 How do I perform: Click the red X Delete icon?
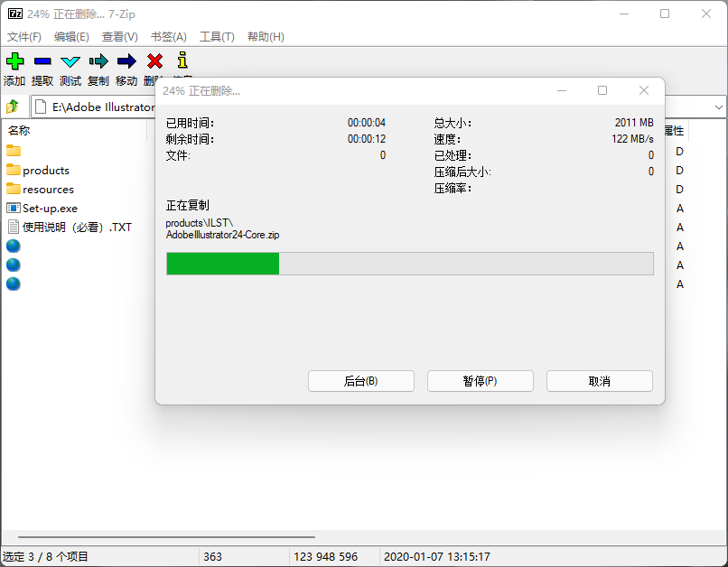[154, 61]
